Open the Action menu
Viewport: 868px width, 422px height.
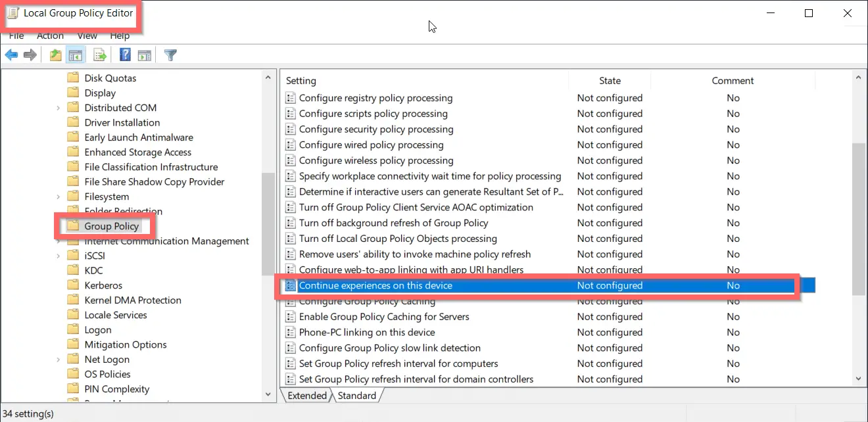[x=50, y=35]
